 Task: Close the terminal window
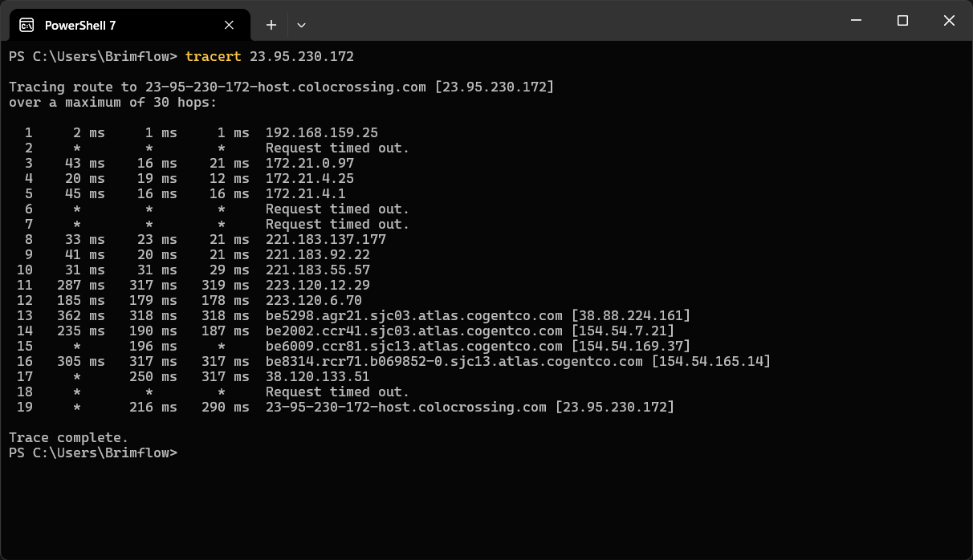tap(949, 21)
